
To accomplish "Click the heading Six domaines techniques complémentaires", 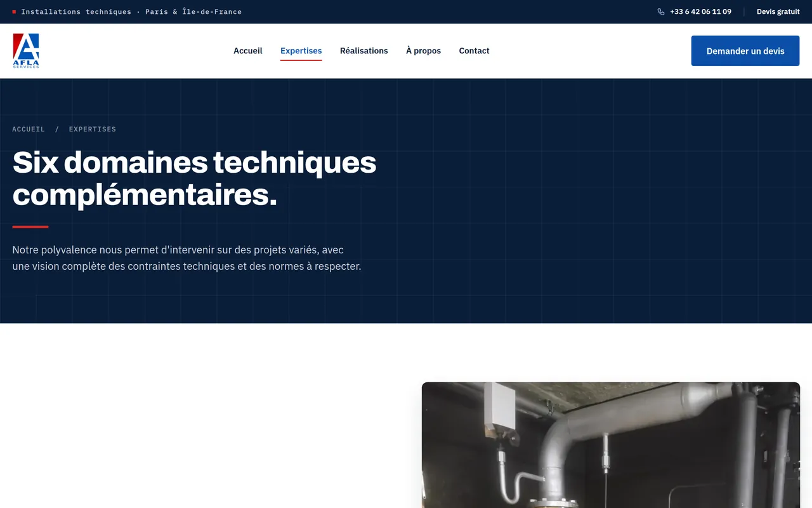I will [195, 178].
